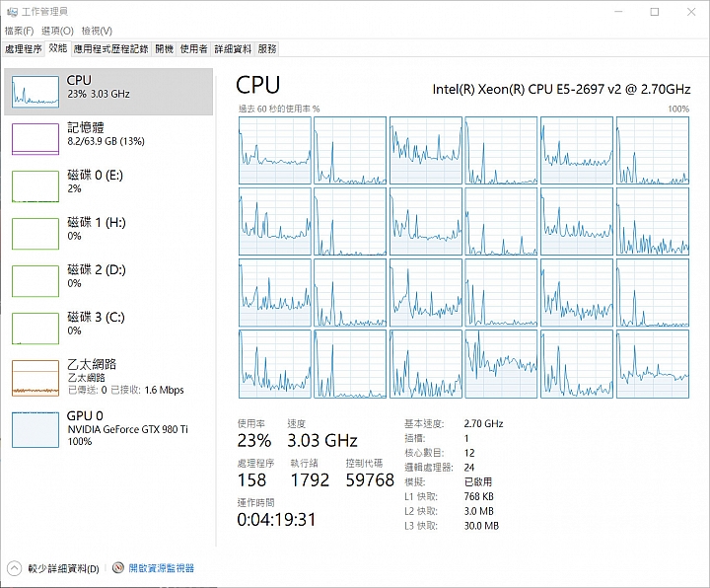Select the GPU 0 GTX 980 Ti graph
The image size is (710, 588).
(x=35, y=429)
